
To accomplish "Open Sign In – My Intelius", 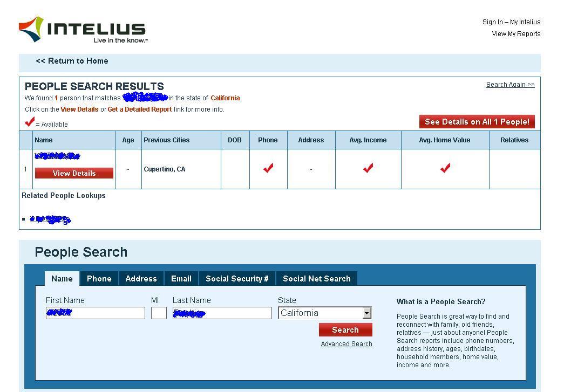I will click(x=511, y=22).
